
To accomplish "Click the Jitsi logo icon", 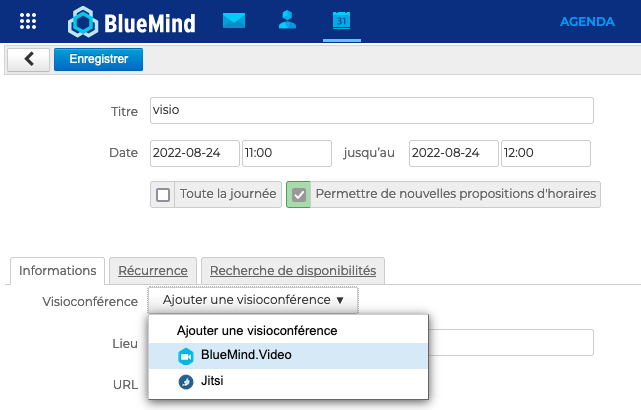I will (185, 381).
